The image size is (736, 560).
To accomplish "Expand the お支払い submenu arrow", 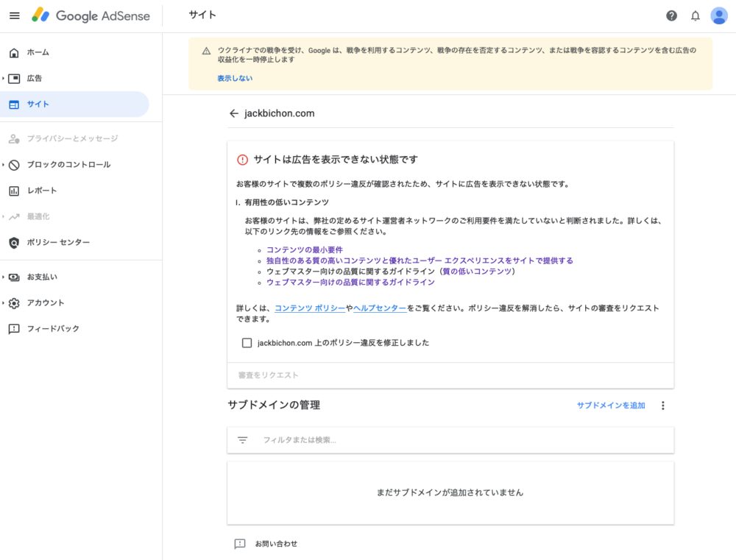I will [x=3, y=277].
